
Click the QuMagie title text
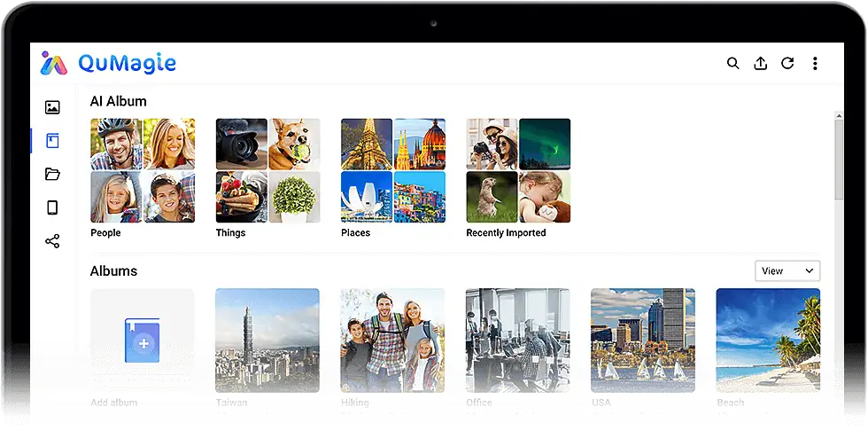128,63
